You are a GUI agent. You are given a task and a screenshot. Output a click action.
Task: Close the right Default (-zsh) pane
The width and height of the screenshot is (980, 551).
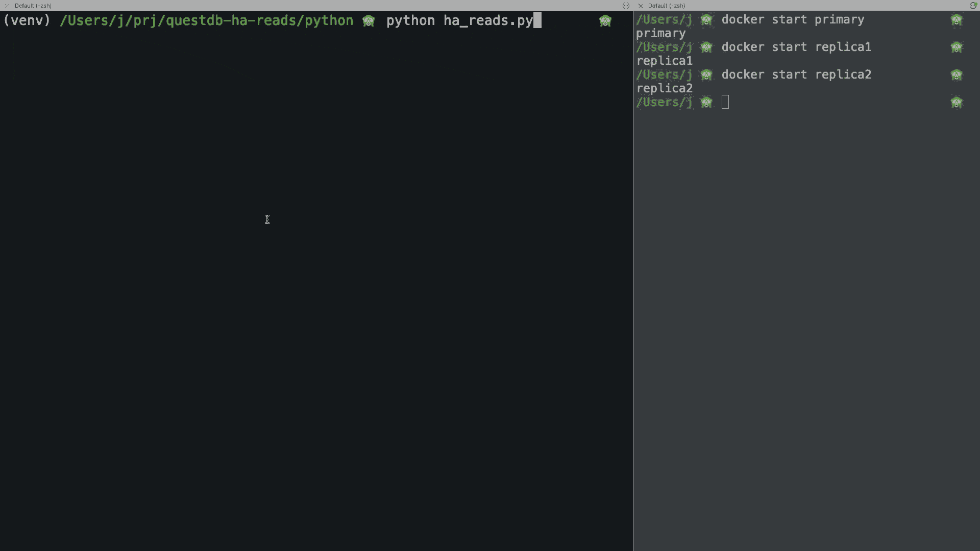(641, 6)
